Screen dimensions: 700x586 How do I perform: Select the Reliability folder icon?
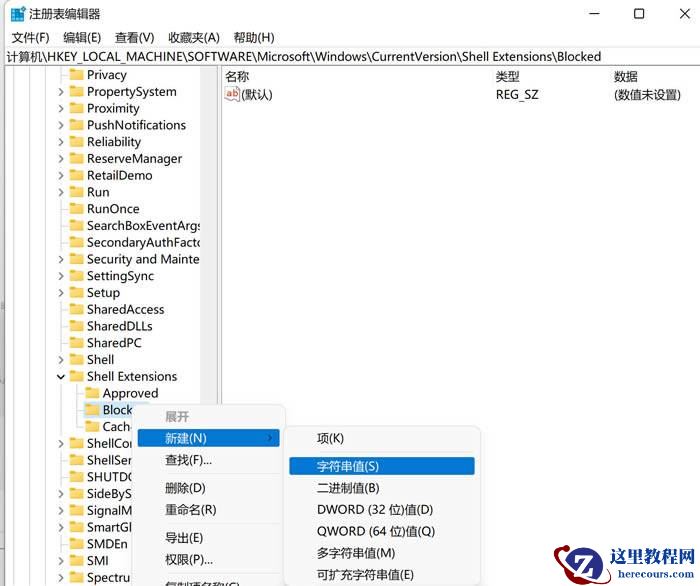point(77,141)
